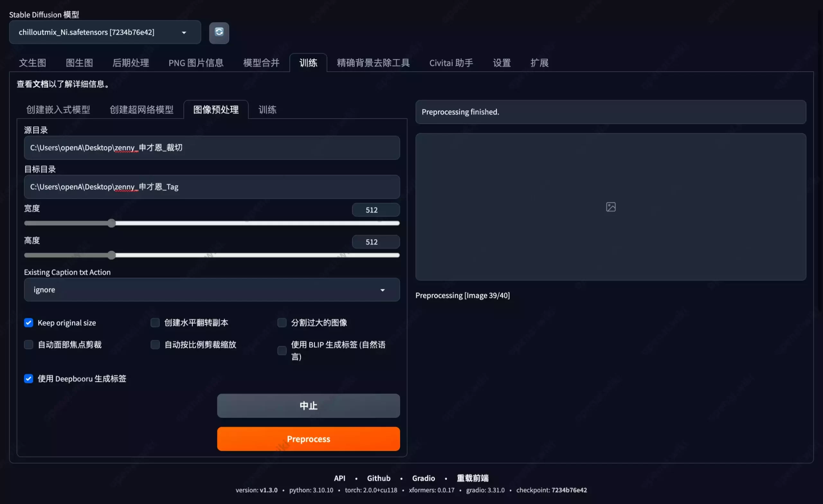Click into the 目标目录 path field
This screenshot has width=823, height=504.
212,187
